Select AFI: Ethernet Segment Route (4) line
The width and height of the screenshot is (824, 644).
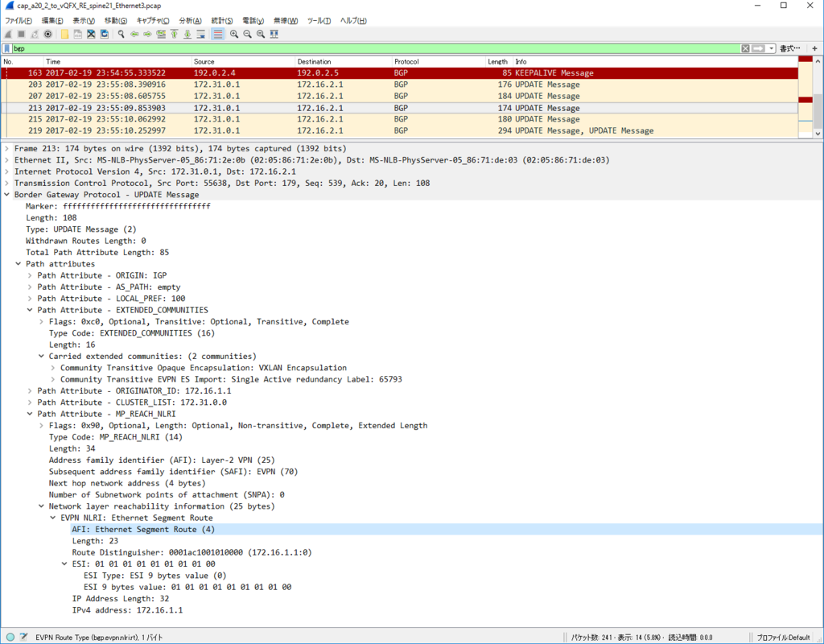click(x=143, y=530)
